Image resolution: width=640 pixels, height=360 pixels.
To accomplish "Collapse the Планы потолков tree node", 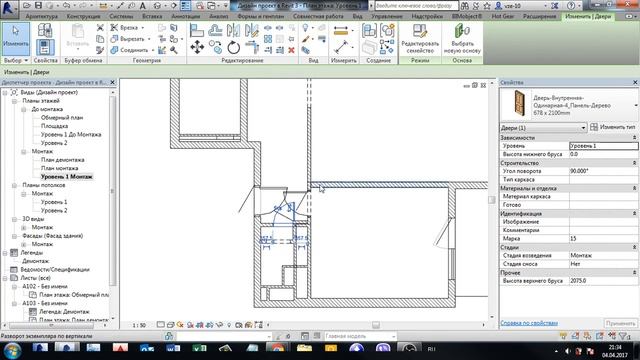I will pyautogui.click(x=14, y=185).
